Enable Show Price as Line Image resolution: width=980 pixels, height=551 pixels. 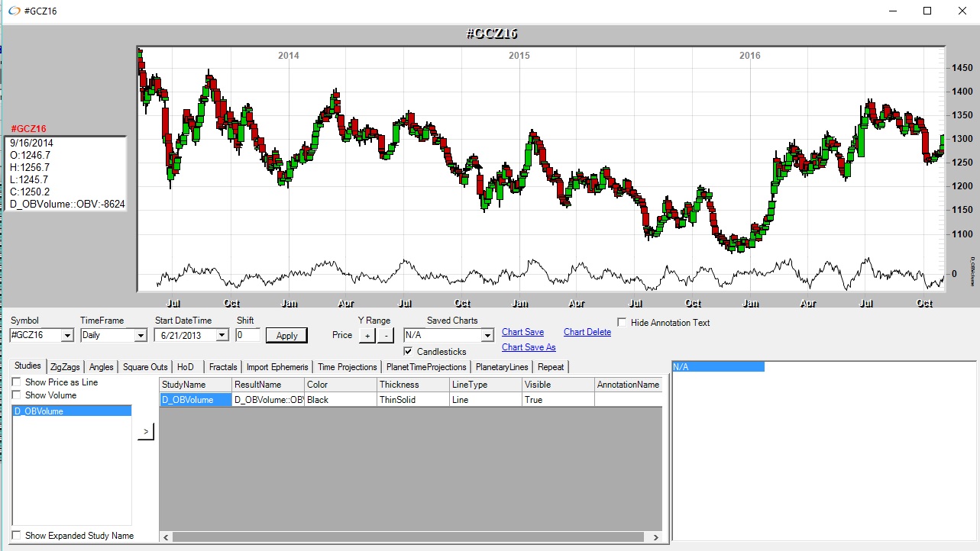(x=17, y=382)
